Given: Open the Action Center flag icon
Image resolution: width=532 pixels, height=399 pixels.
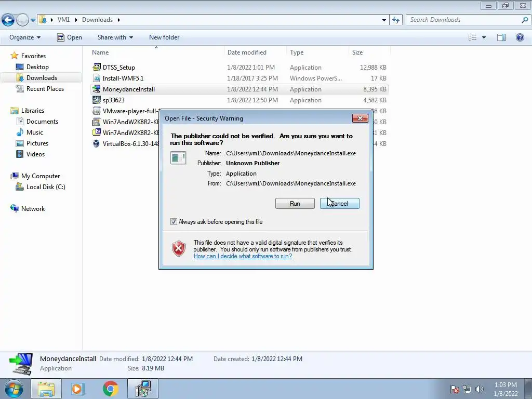Looking at the screenshot, I should [x=455, y=389].
